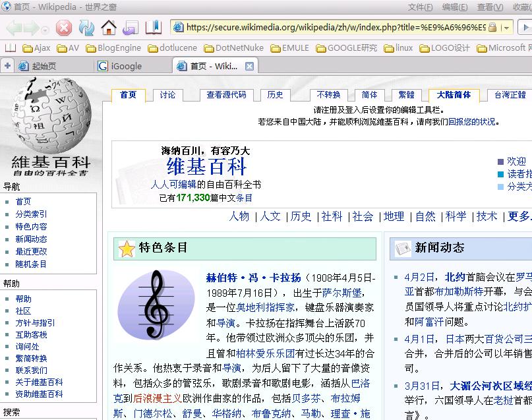The image size is (532, 420).
Task: Open the GOOGLE研究 bookmark folder
Action: 346,48
